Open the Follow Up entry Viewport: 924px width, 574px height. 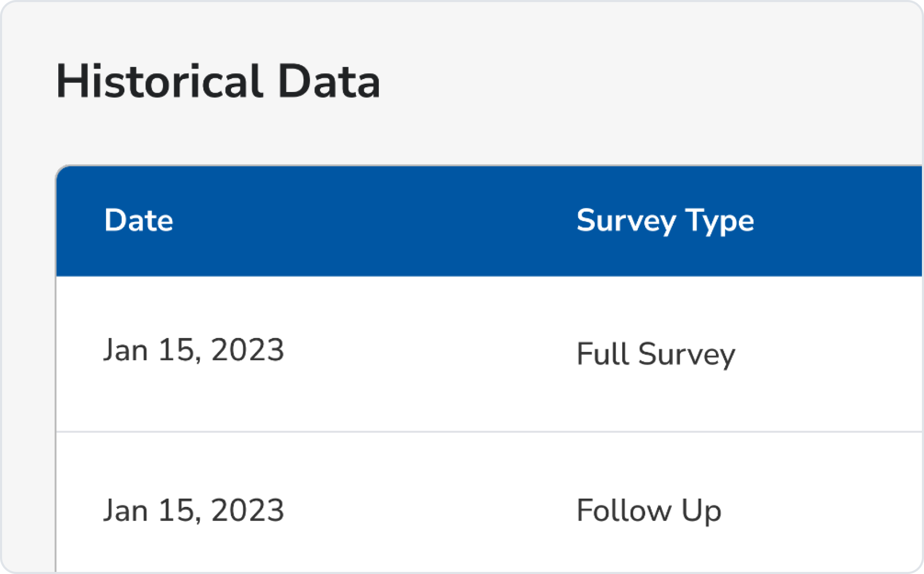(649, 511)
